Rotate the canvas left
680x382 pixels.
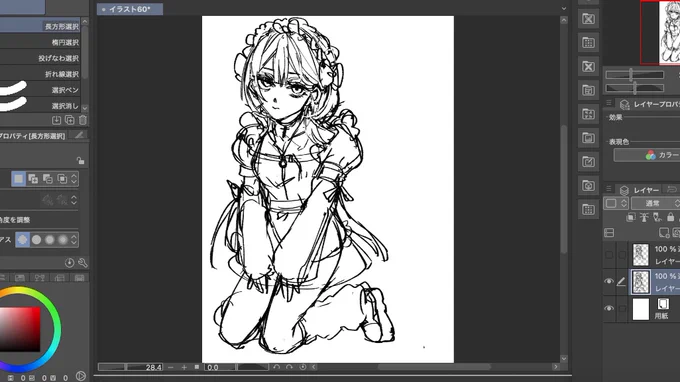click(277, 367)
